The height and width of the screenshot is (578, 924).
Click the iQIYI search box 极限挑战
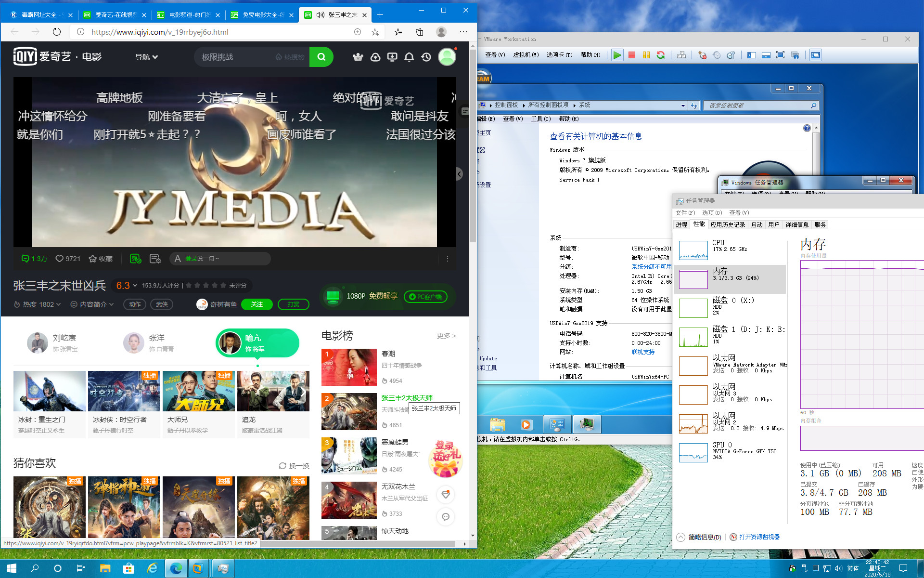click(x=252, y=57)
